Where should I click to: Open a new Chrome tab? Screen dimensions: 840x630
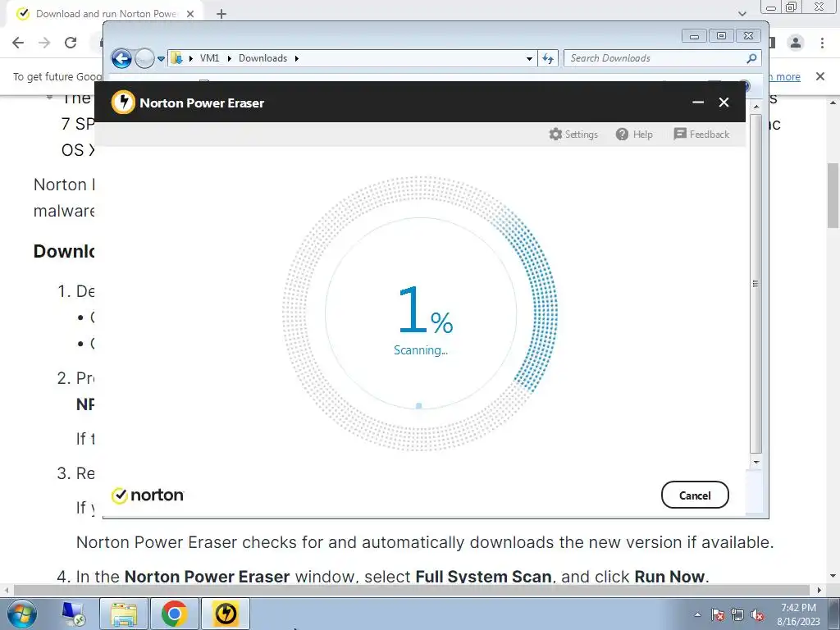pos(221,14)
